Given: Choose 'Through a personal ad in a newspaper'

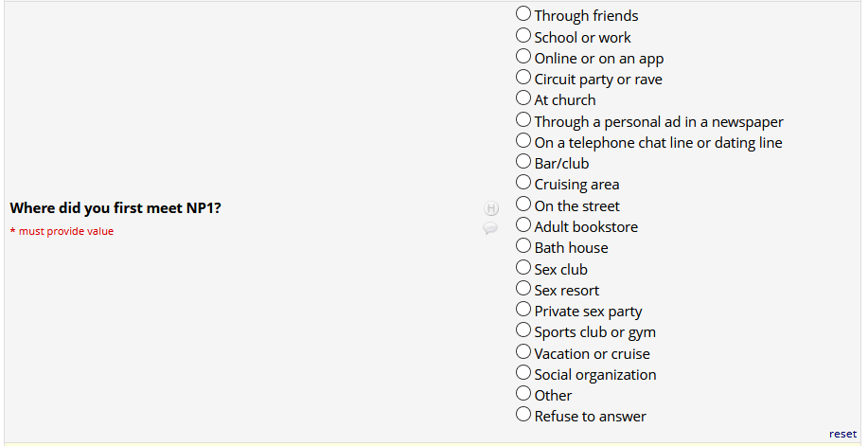Looking at the screenshot, I should [523, 120].
